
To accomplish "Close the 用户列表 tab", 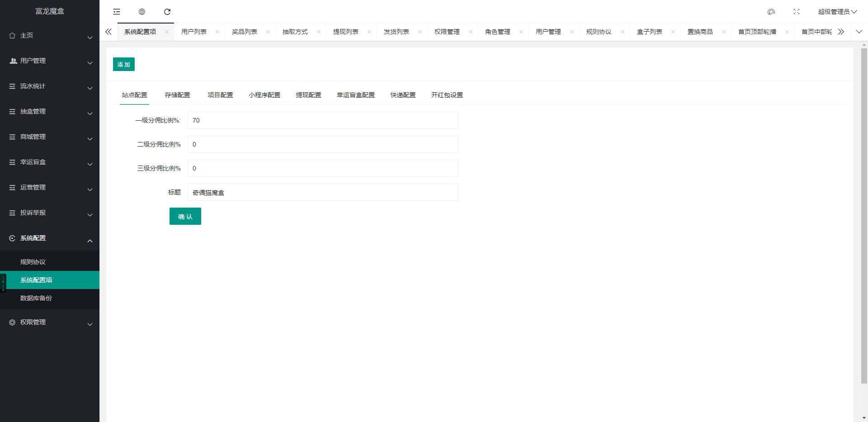I will click(217, 32).
